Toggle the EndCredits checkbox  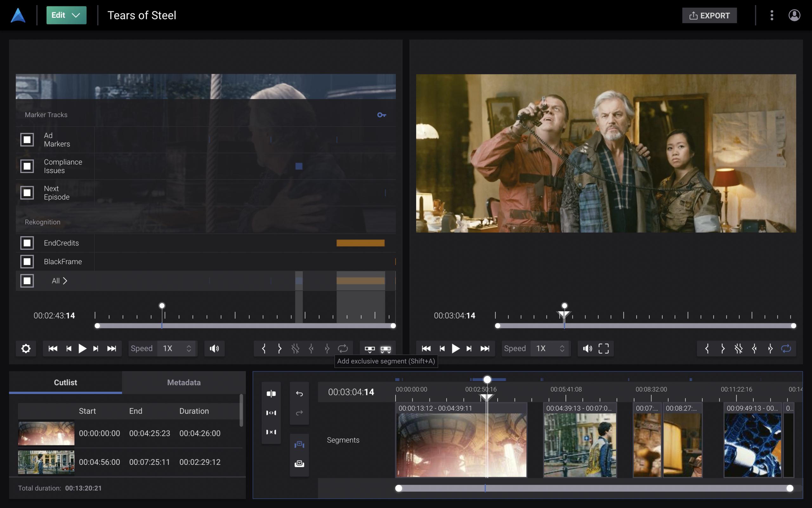27,243
